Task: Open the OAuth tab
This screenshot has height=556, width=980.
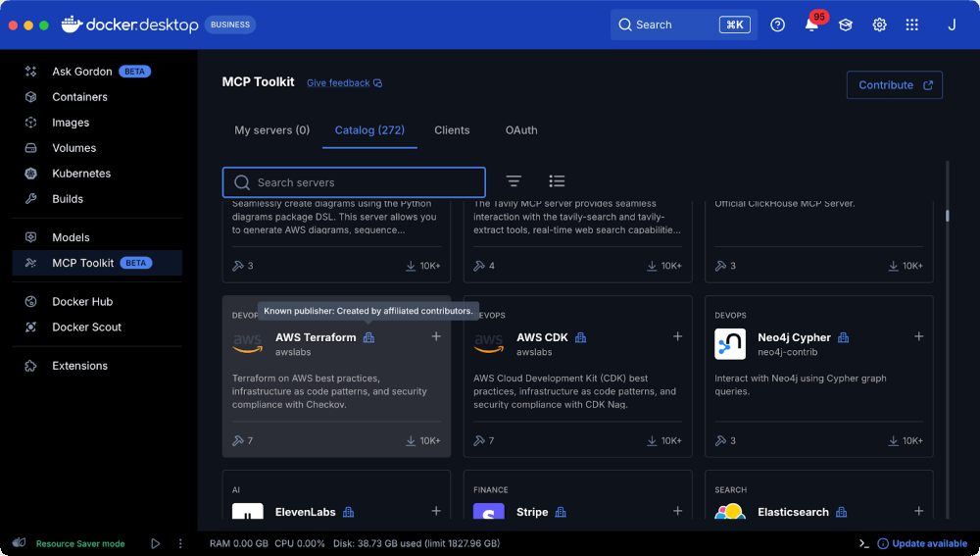Action: coord(520,130)
